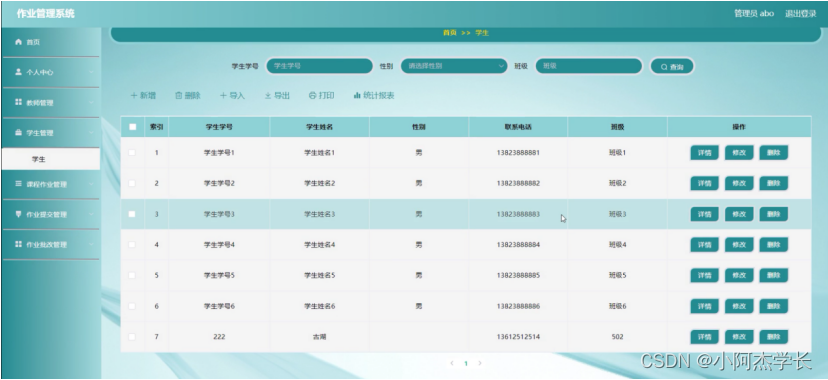The image size is (828, 380).
Task: Go to previous page with left arrow
Action: click(452, 363)
